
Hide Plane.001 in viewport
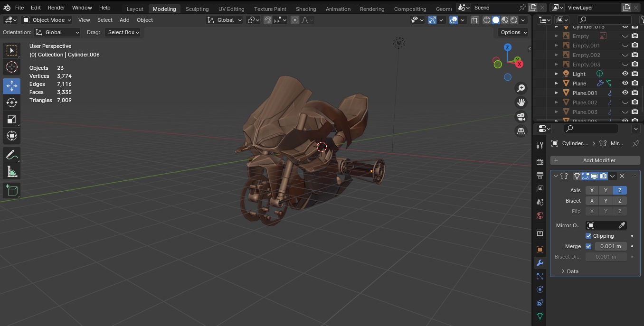click(625, 93)
